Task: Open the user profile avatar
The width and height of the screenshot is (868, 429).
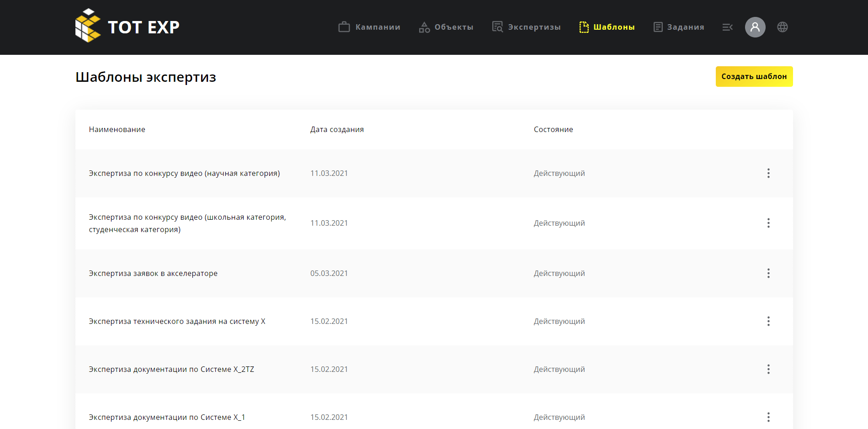Action: click(755, 27)
